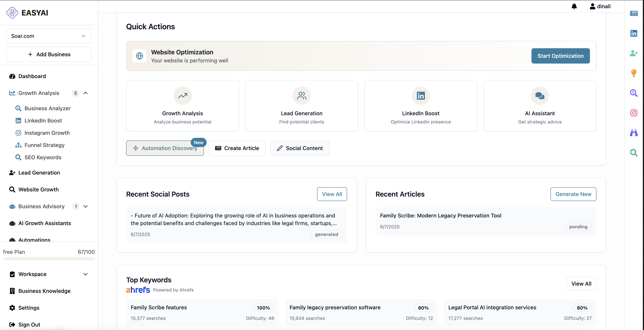The height and width of the screenshot is (330, 644).
Task: Open the Soar.com business dropdown
Action: pos(49,36)
